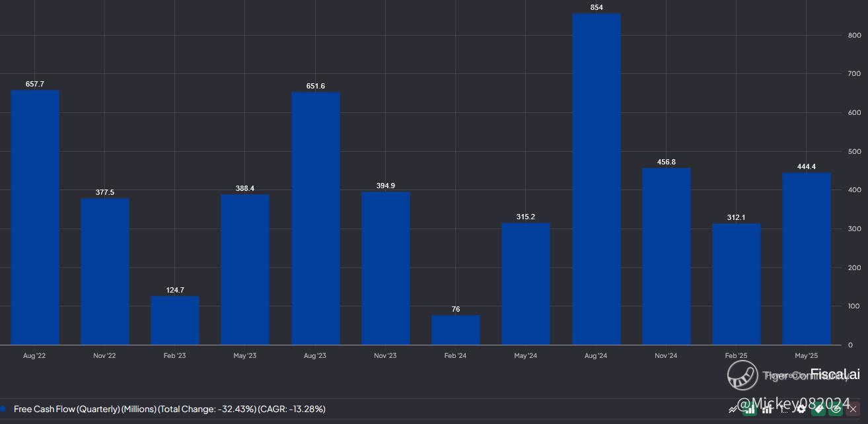Remove the Free Cash Flow series with X
The width and height of the screenshot is (868, 424).
pos(853,409)
